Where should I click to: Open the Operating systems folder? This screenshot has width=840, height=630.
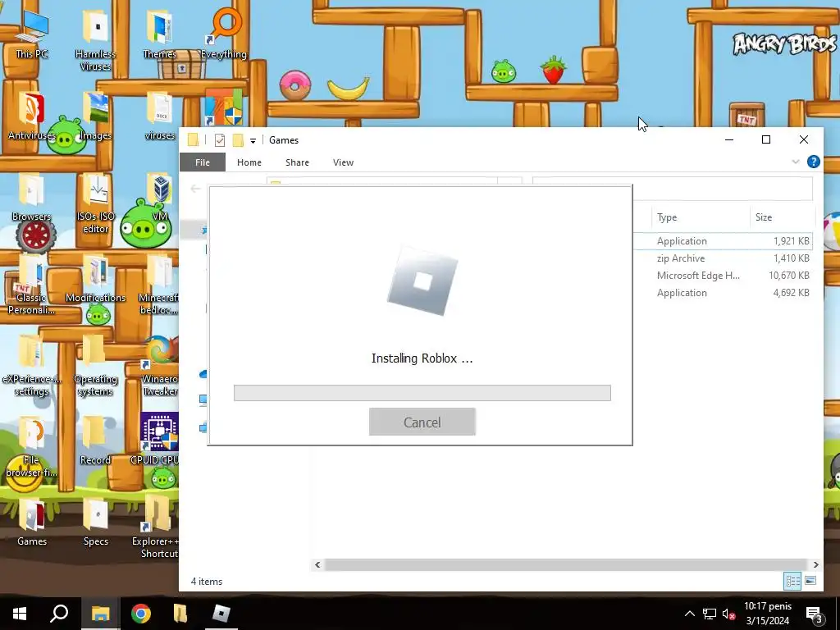[x=95, y=367]
